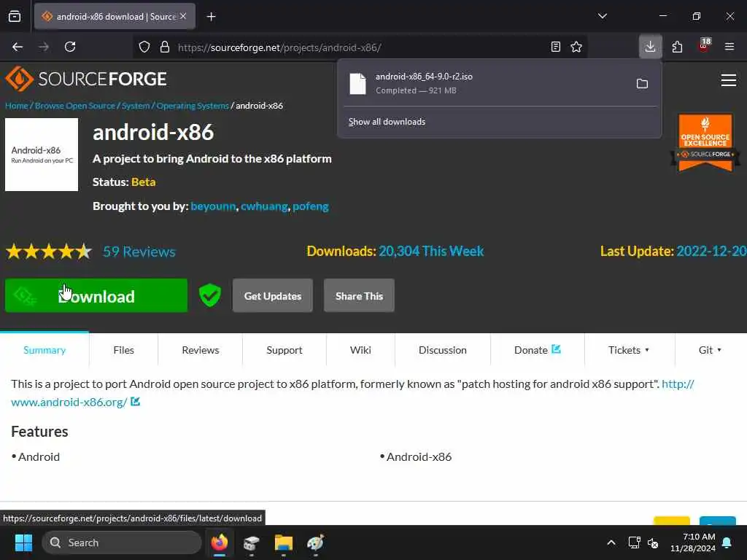Click Home breadcrumb link
This screenshot has height=560, width=747.
pyautogui.click(x=17, y=106)
